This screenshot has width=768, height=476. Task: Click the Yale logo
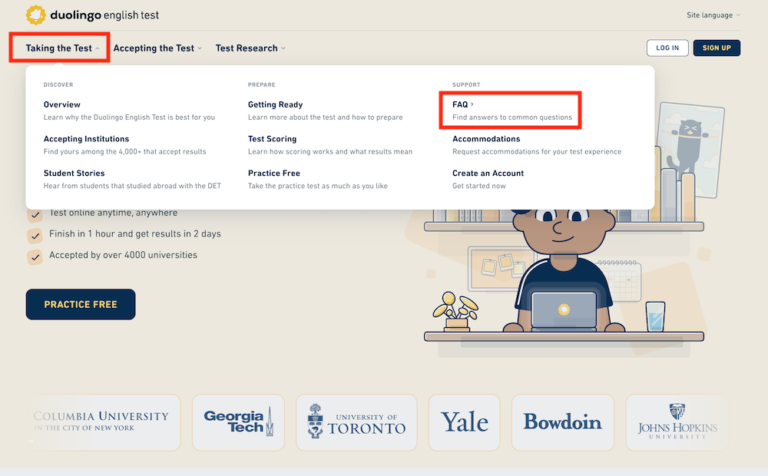point(464,422)
